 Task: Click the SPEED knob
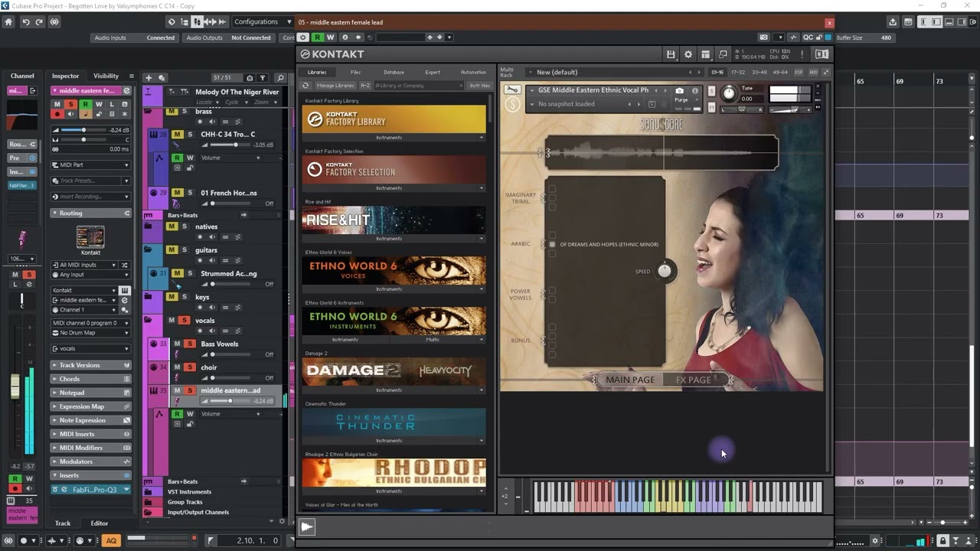665,271
